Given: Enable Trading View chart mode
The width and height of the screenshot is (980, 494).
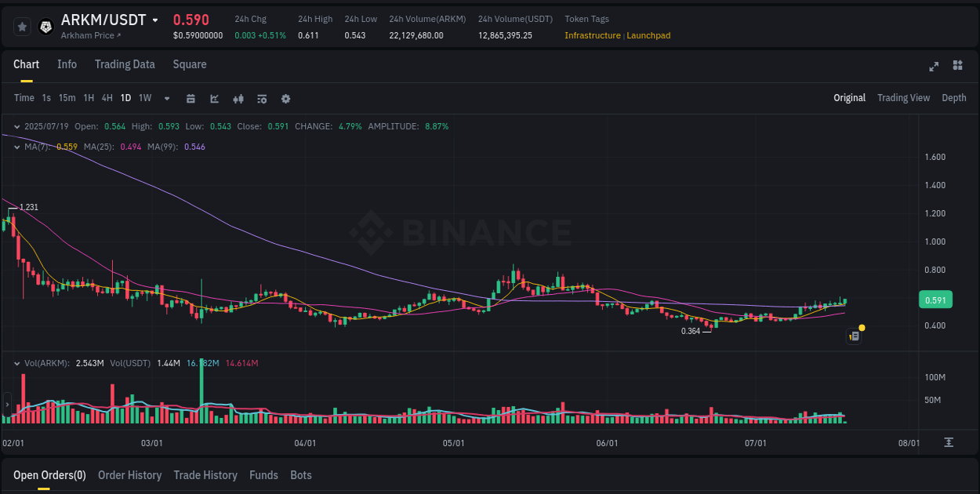Looking at the screenshot, I should (903, 97).
